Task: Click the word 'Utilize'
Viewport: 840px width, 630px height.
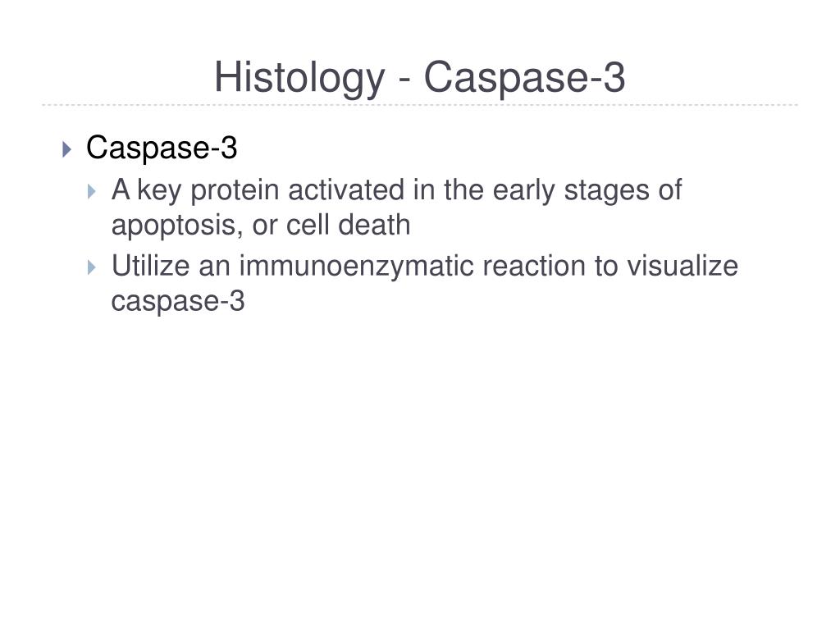Action: tap(151, 266)
